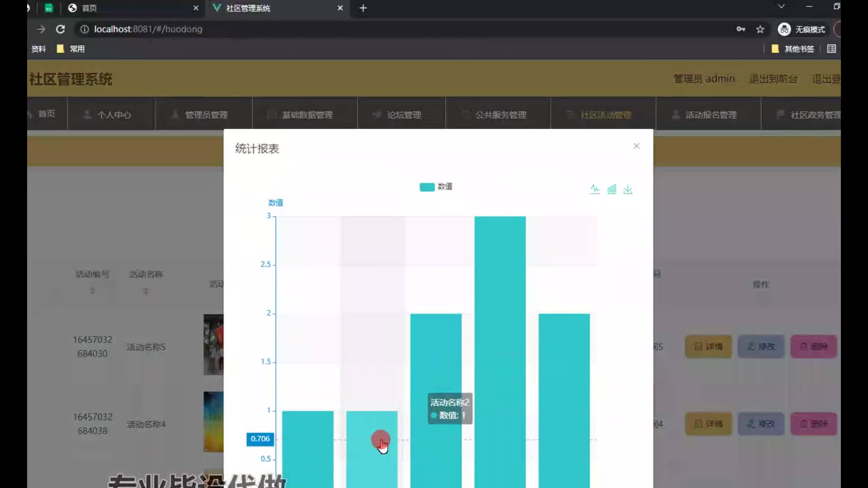Switch chart to line view icon
The image size is (868, 488).
click(x=594, y=189)
